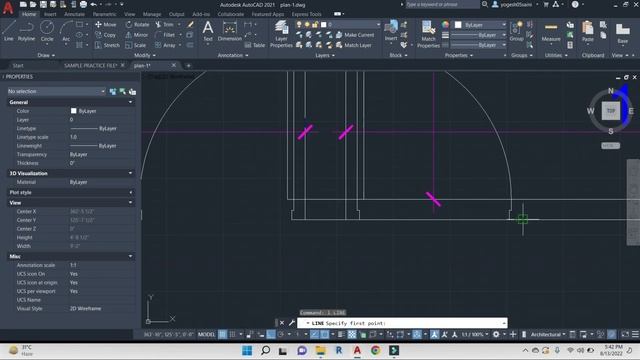Select the Line draw tool
The width and height of the screenshot is (640, 360).
pos(9,31)
